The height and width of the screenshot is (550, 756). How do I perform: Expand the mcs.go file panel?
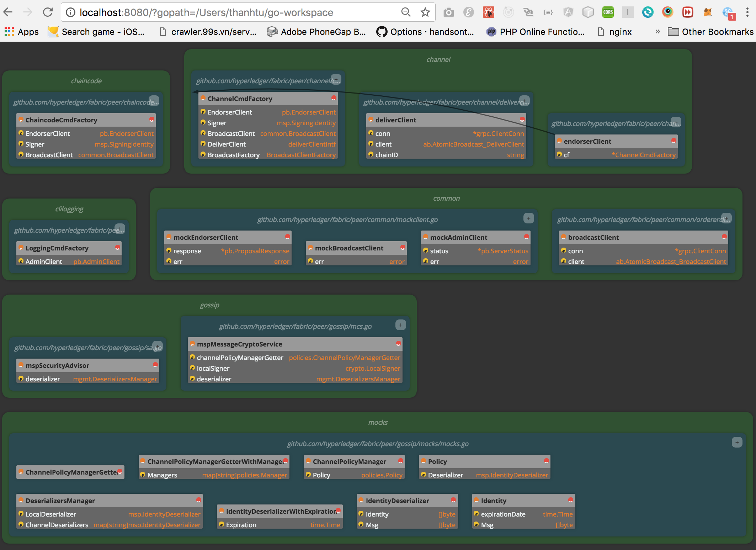(x=400, y=325)
